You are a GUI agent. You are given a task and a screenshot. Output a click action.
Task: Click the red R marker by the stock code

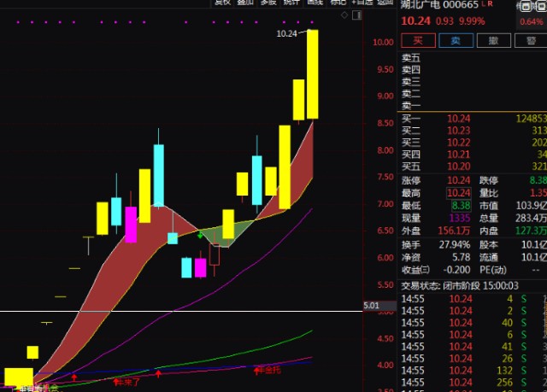[490, 3]
